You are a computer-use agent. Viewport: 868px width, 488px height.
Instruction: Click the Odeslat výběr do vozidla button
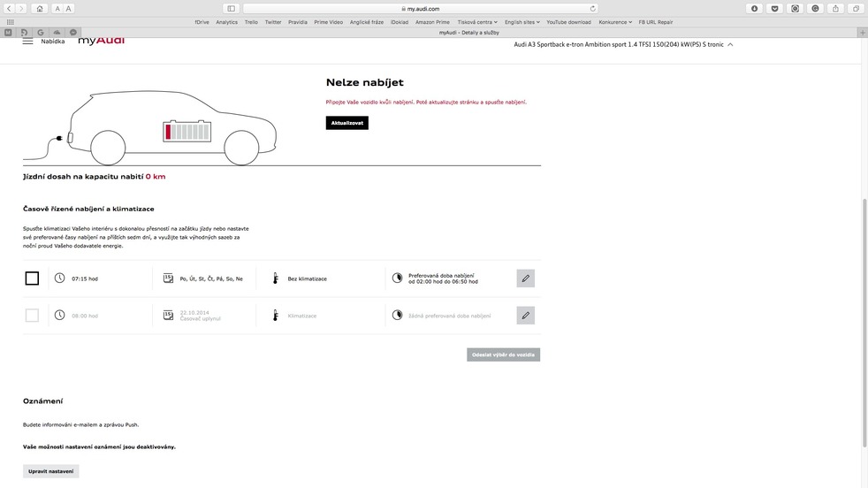click(503, 355)
